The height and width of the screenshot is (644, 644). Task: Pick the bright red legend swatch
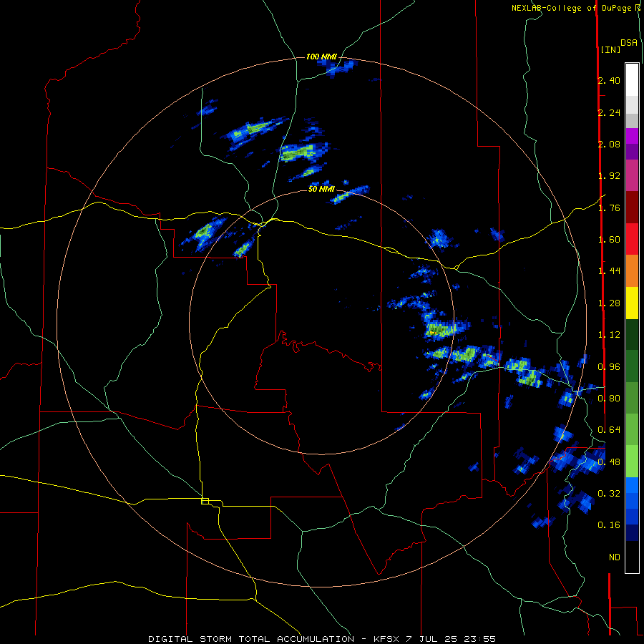pyautogui.click(x=632, y=239)
